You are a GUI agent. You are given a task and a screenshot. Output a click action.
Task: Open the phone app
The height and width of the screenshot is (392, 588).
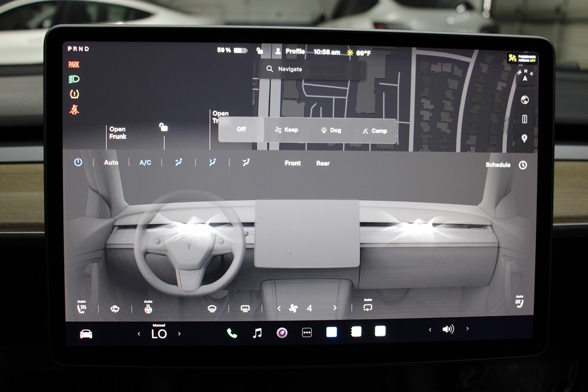click(232, 333)
